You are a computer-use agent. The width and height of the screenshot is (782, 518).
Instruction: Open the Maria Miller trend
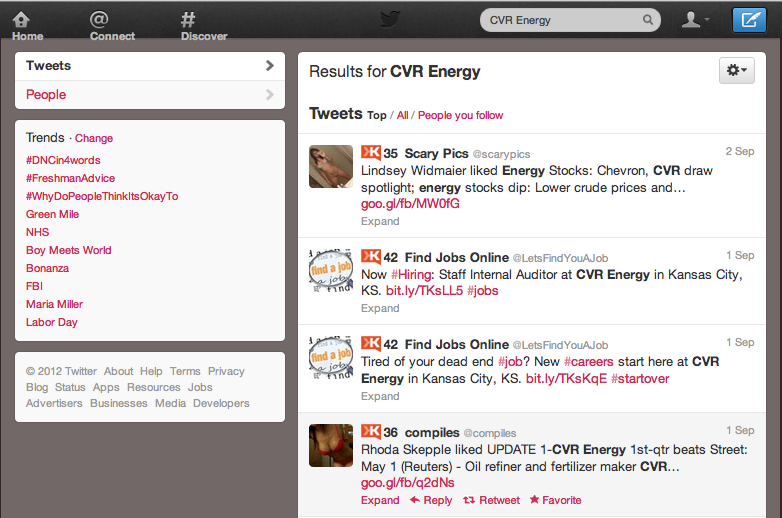(x=54, y=304)
